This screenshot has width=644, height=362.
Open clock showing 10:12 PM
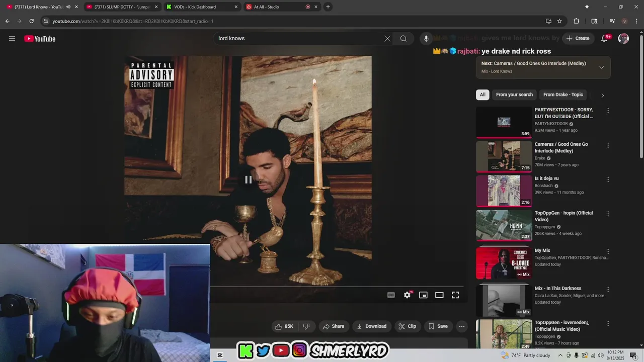coord(615,355)
